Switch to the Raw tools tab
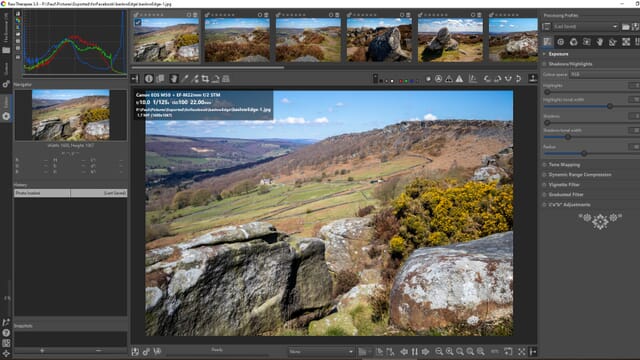 click(626, 42)
